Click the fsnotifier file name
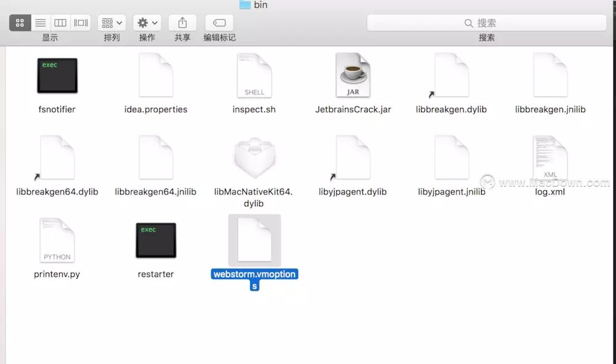The height and width of the screenshot is (364, 616). click(57, 110)
